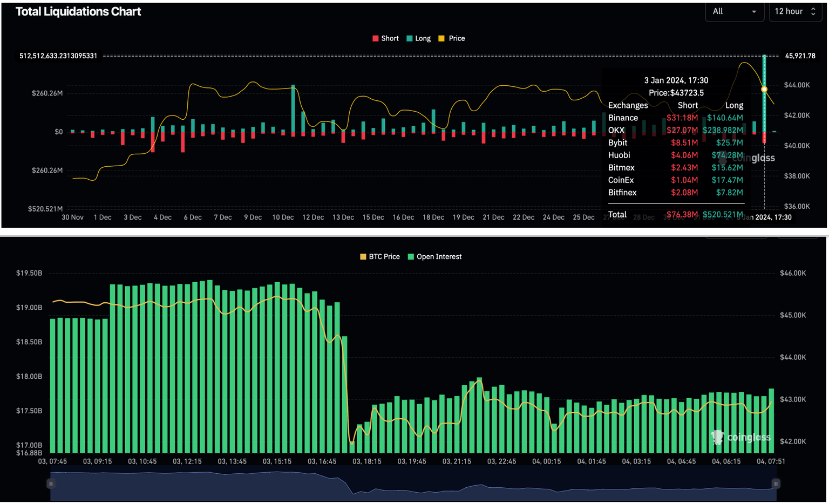Click the Total Liquidations Chart title
Image resolution: width=829 pixels, height=504 pixels.
pyautogui.click(x=78, y=11)
